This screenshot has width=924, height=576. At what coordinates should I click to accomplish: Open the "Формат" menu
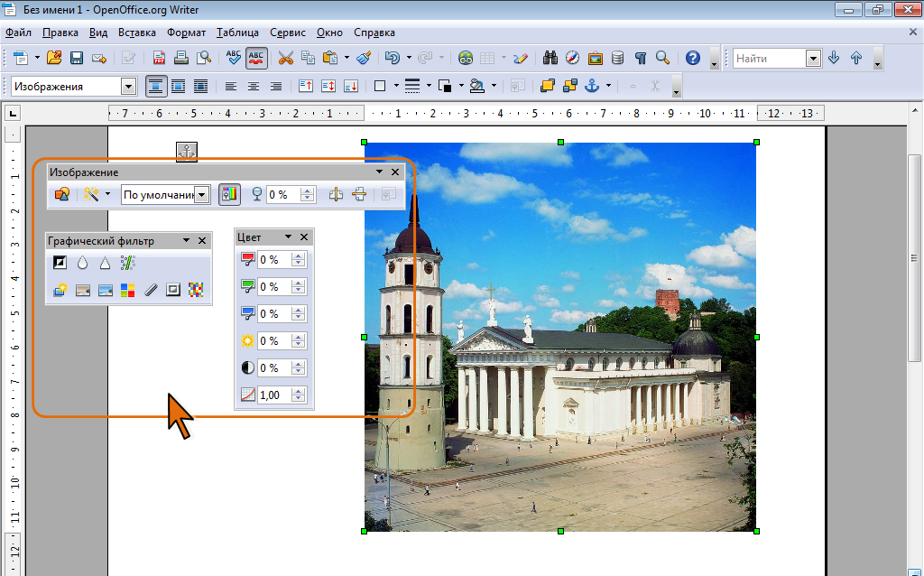(x=186, y=33)
